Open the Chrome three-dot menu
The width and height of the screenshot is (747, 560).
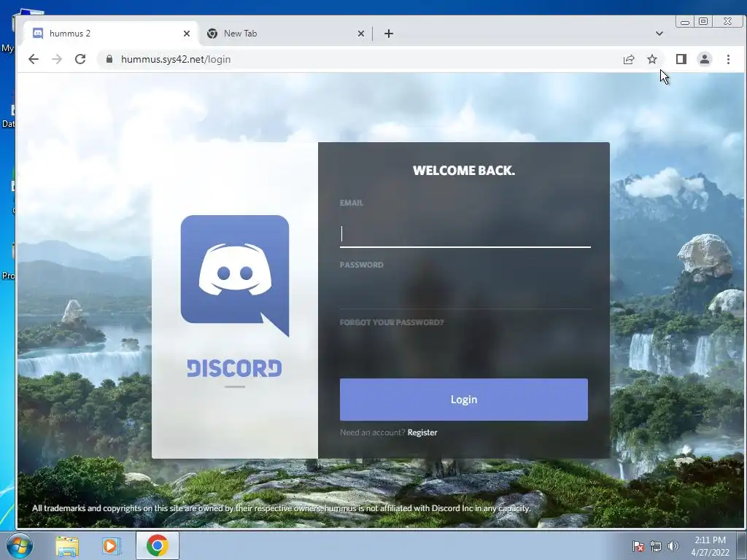729,59
